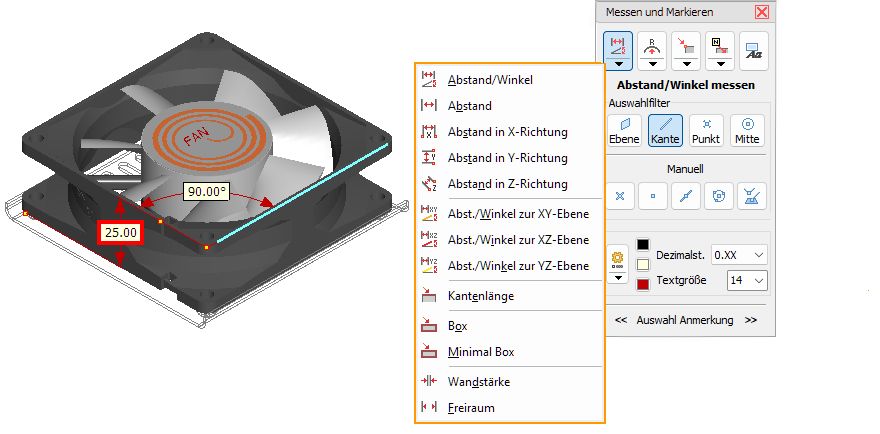Click the red color swatch
This screenshot has height=434, width=880.
pyautogui.click(x=643, y=285)
